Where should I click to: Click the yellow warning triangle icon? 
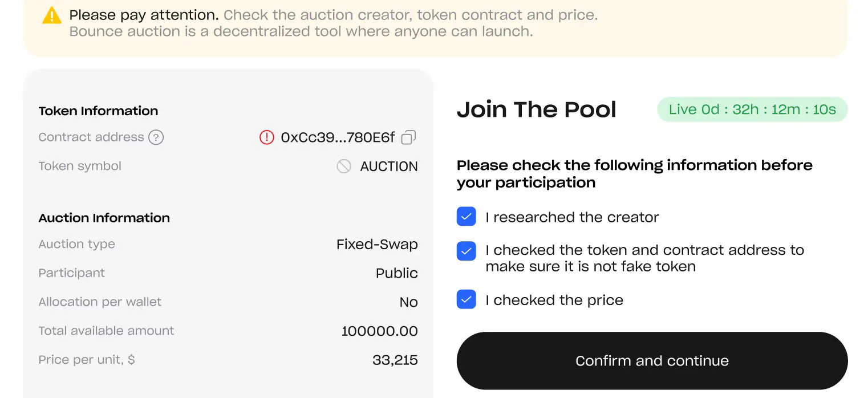point(52,15)
